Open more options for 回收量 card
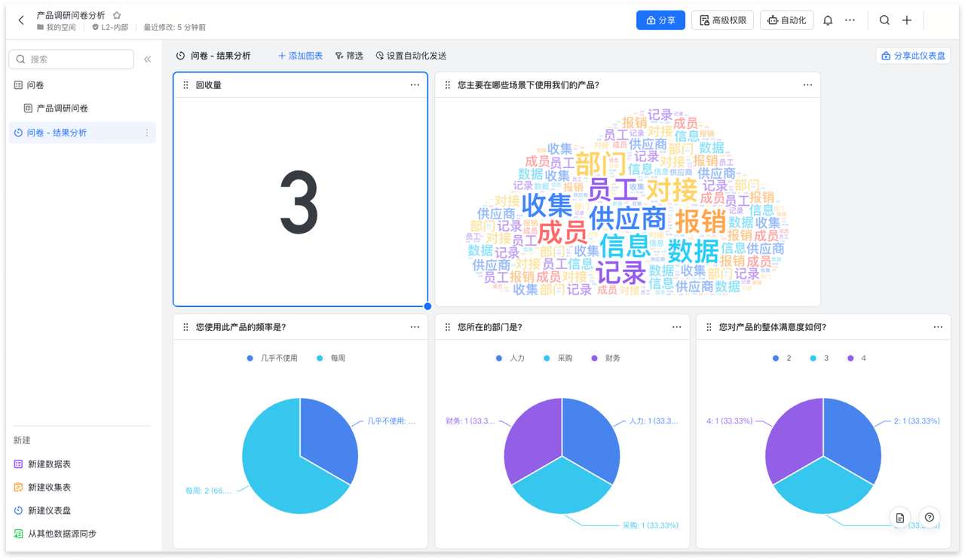Image resolution: width=965 pixels, height=560 pixels. tap(415, 85)
